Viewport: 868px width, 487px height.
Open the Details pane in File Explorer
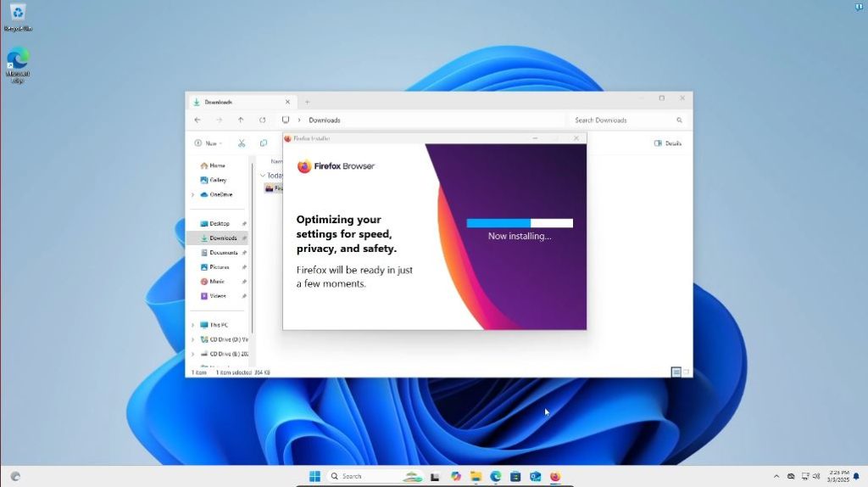pos(668,143)
